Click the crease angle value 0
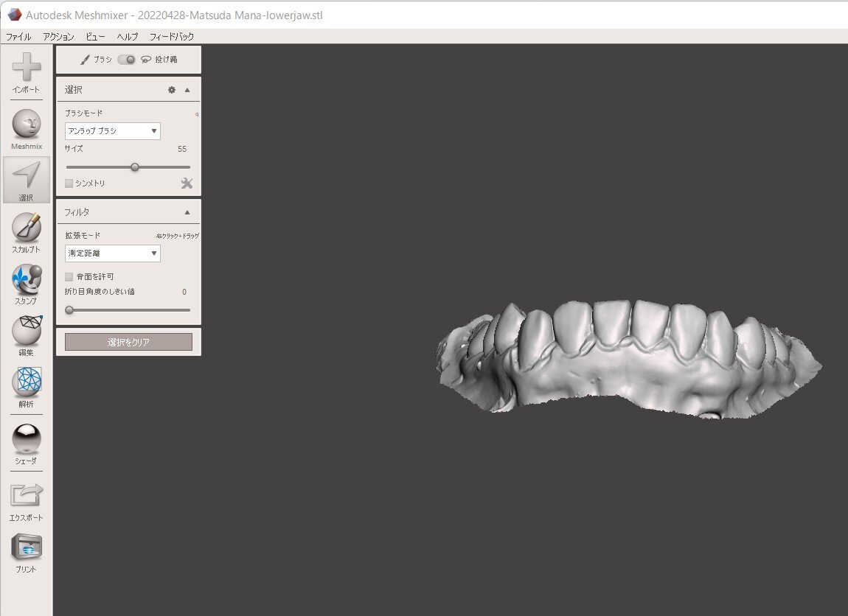The width and height of the screenshot is (848, 616). [184, 292]
